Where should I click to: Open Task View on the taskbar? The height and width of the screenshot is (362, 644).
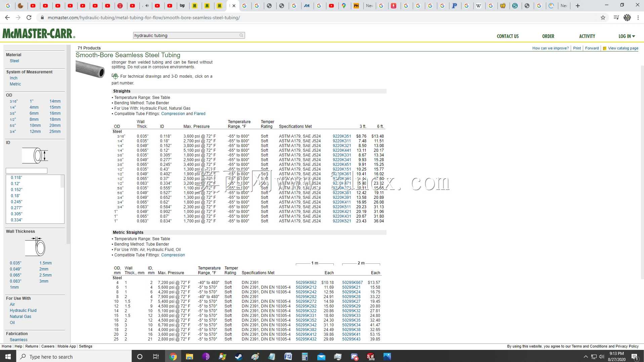pyautogui.click(x=156, y=357)
